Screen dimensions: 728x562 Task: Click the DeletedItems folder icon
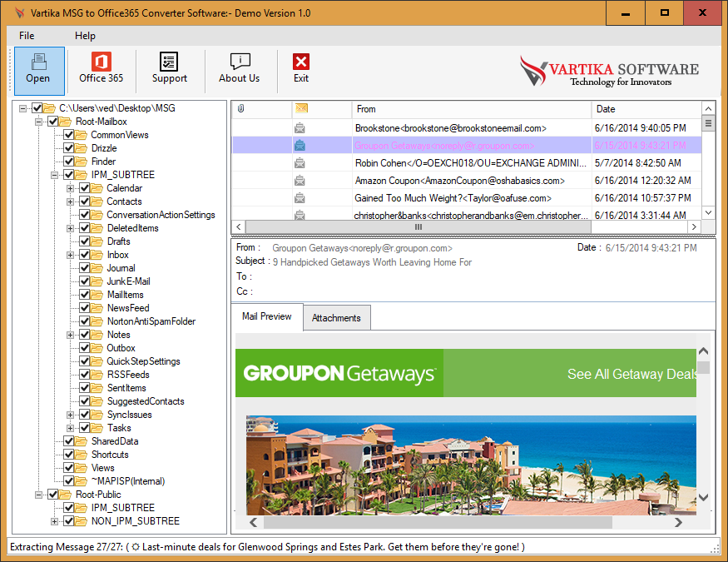coord(97,228)
